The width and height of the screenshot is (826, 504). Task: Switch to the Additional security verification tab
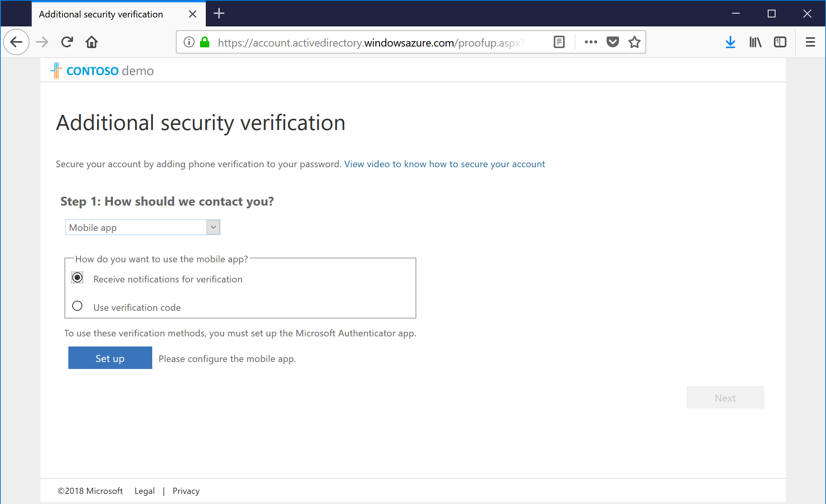[101, 14]
